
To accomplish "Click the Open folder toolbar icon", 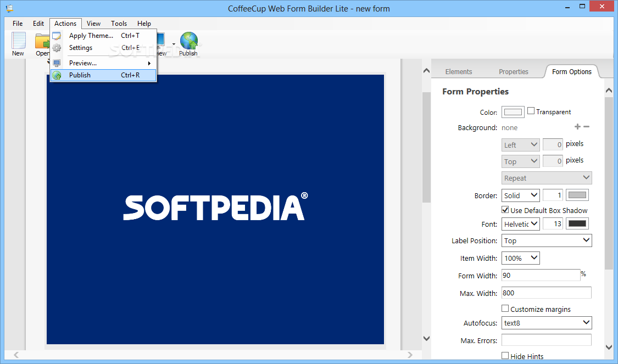I will [x=42, y=41].
